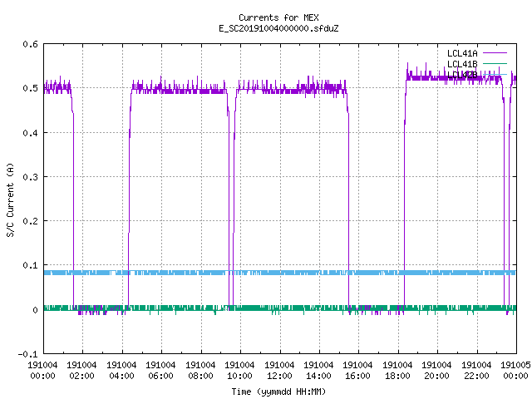Click the green LCL41B legend line sample
The image size is (532, 399).
[495, 63]
